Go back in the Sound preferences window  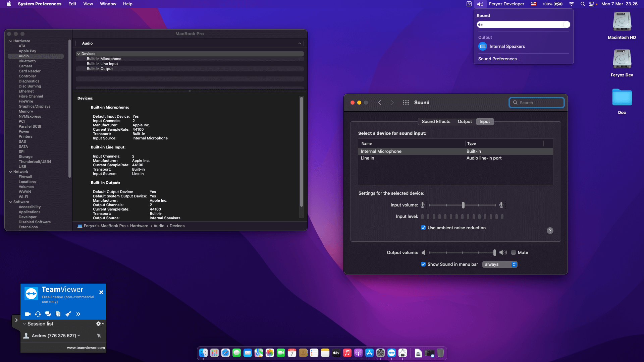tap(380, 103)
